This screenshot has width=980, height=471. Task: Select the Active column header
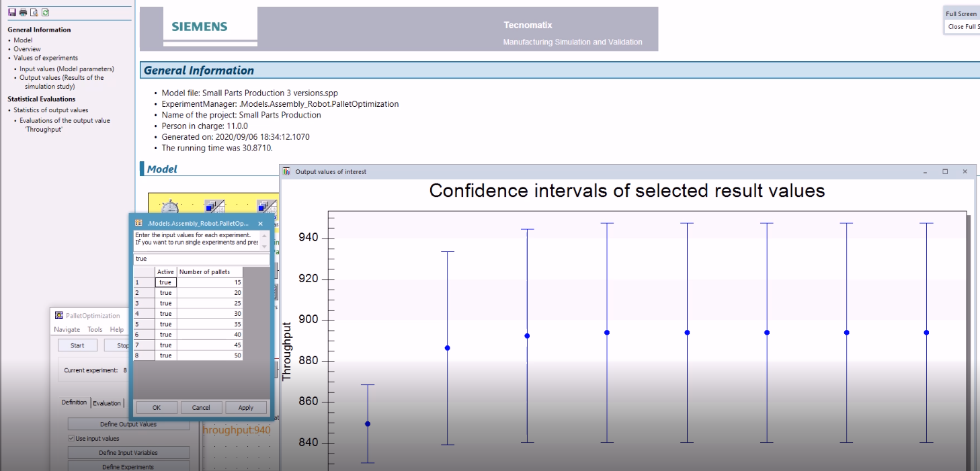166,271
